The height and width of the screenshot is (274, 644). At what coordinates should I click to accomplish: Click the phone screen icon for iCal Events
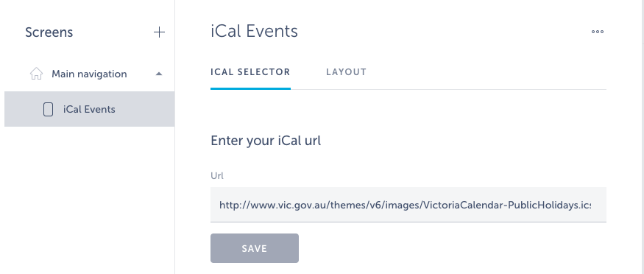point(48,109)
